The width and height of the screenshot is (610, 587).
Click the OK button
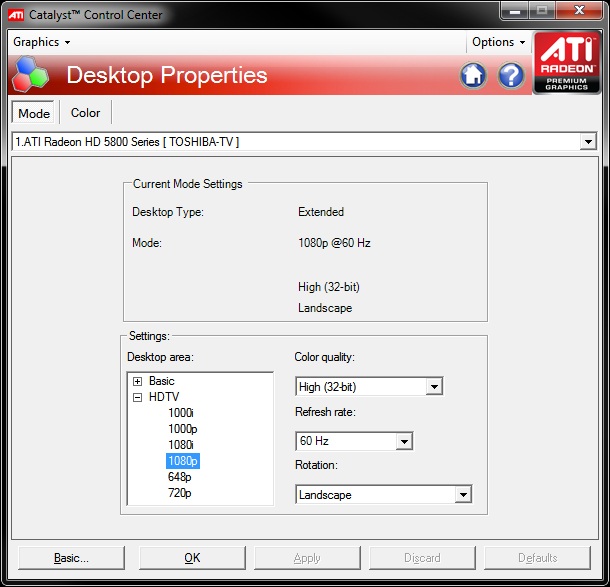[192, 558]
